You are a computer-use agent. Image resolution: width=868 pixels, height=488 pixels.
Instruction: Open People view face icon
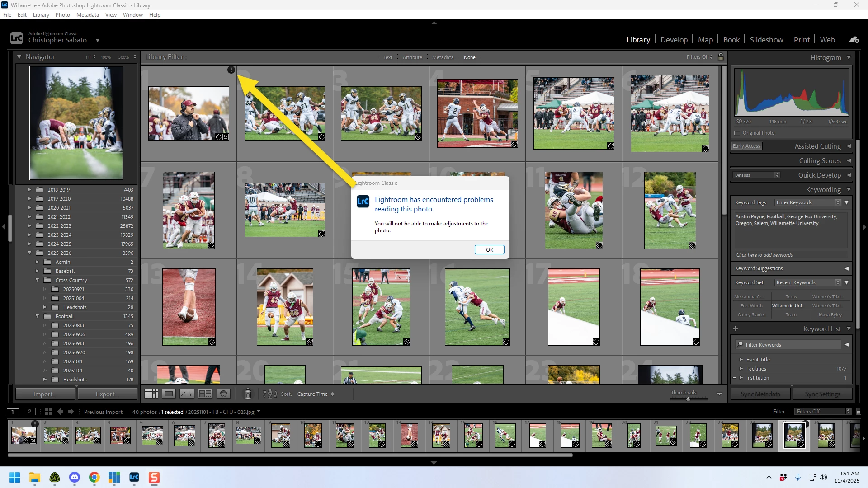click(223, 394)
